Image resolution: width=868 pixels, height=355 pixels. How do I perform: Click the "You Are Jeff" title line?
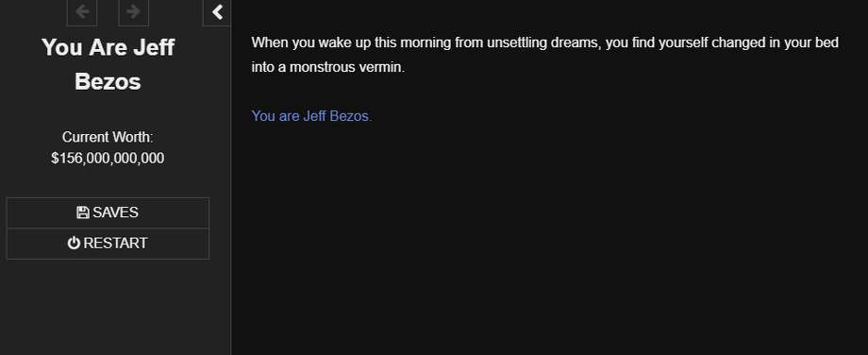click(108, 47)
